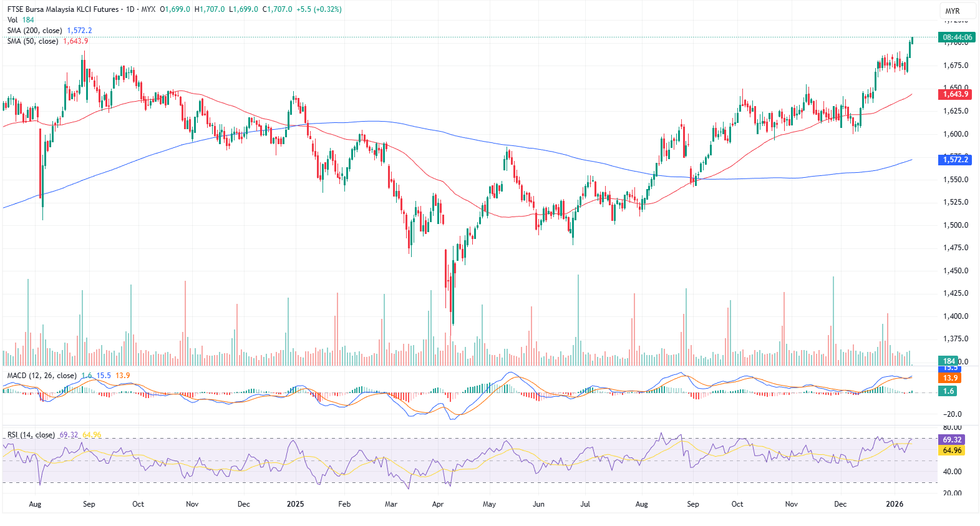Click the 08:44:06 countdown price label
Image resolution: width=980 pixels, height=526 pixels.
957,37
